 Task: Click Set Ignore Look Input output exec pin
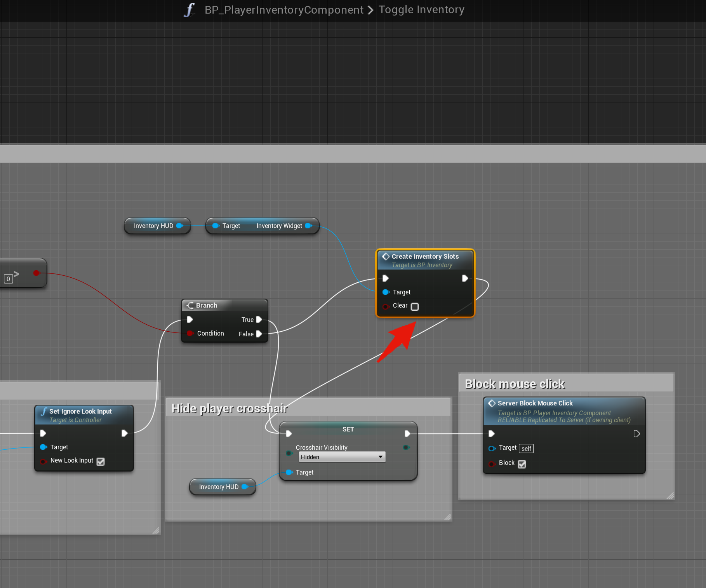[x=124, y=433]
